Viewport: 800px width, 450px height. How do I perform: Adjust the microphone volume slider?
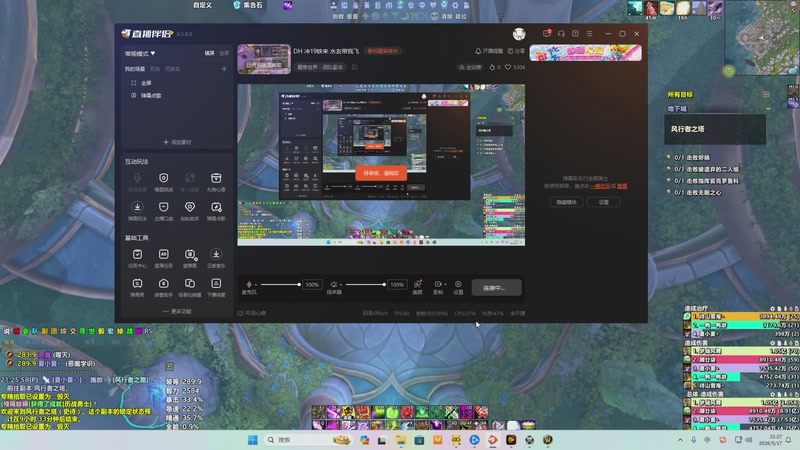pos(279,284)
